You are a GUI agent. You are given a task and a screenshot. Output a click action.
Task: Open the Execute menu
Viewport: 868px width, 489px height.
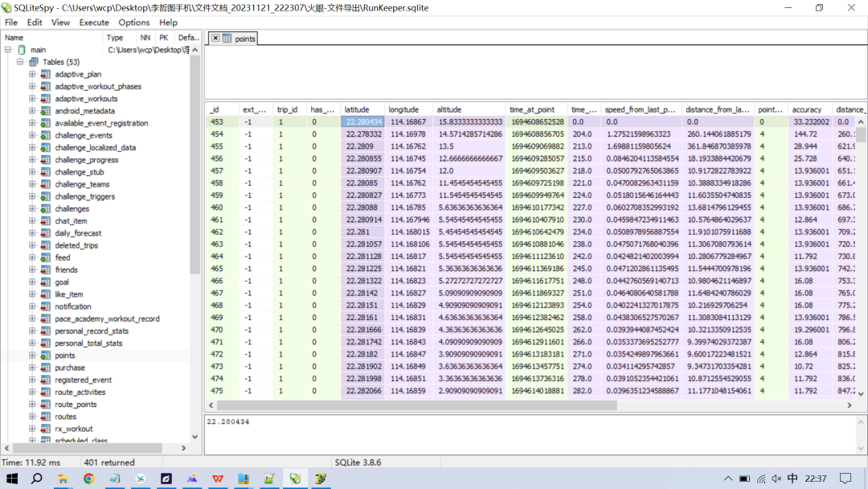94,23
